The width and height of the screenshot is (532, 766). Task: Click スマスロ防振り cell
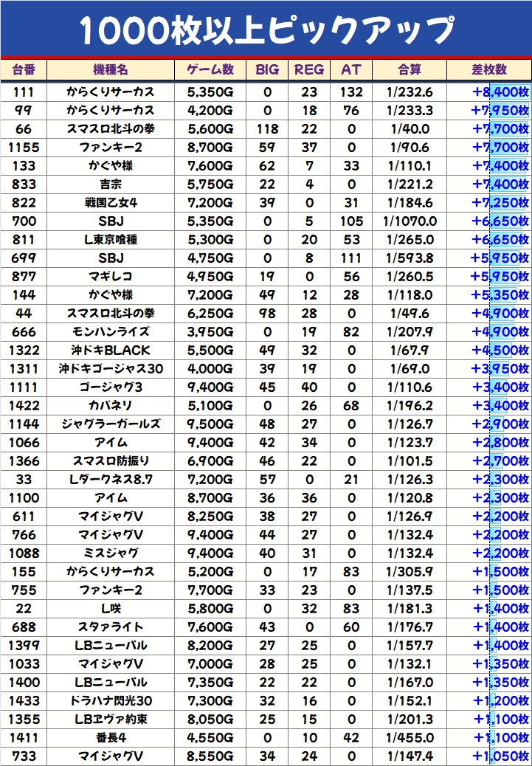coord(111,461)
